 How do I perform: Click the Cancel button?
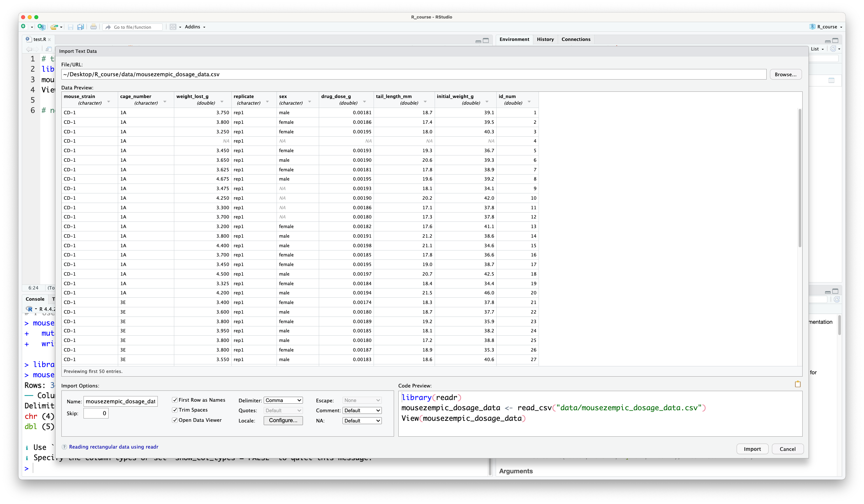(787, 449)
